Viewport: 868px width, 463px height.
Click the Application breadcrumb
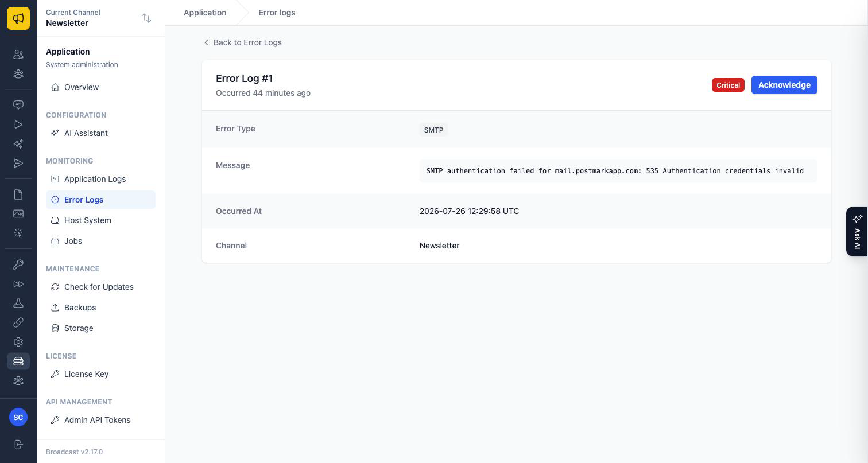205,13
